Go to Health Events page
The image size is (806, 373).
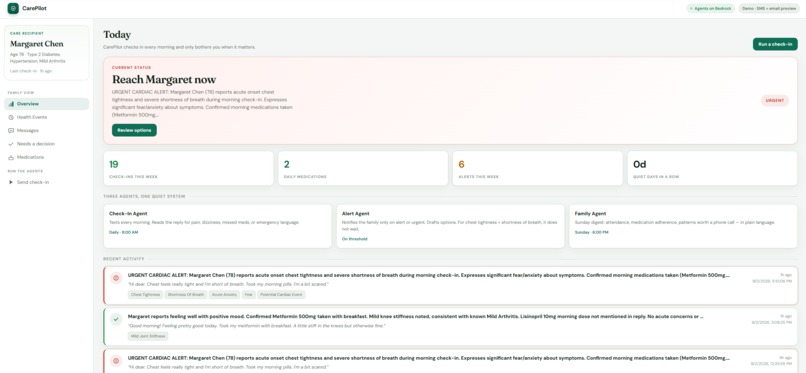[47, 117]
